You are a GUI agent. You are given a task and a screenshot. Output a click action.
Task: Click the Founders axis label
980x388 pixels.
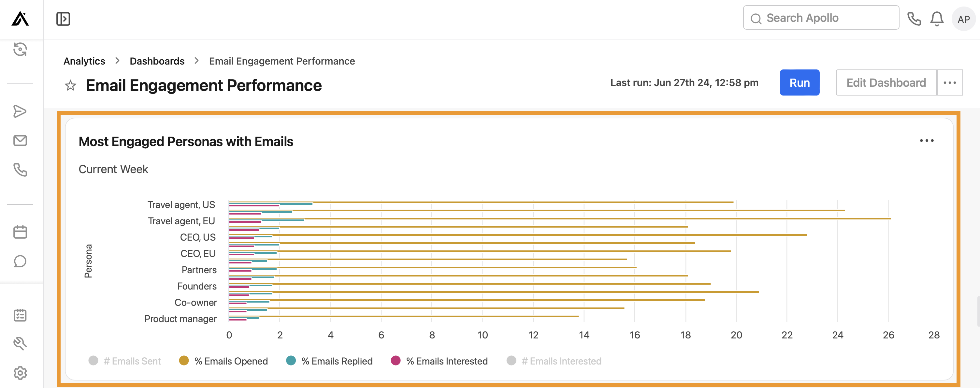(x=197, y=286)
